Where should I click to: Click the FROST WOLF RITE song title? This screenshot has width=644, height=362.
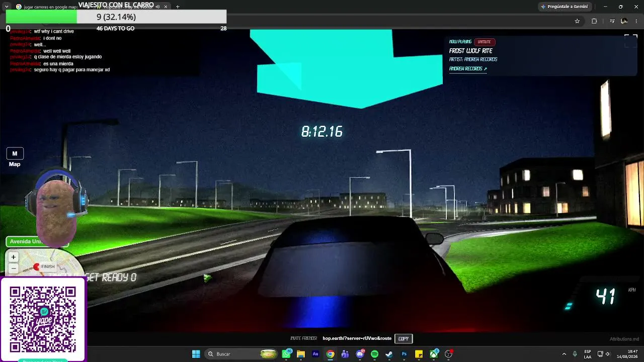pyautogui.click(x=471, y=51)
